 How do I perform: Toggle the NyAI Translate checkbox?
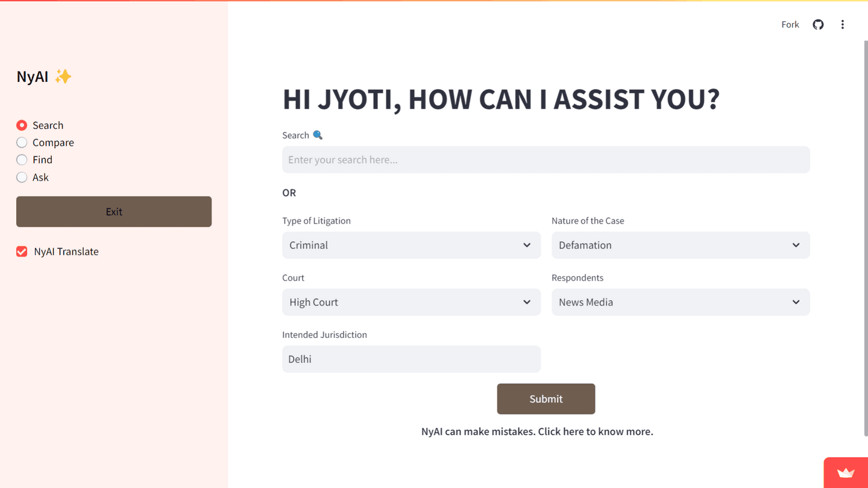[22, 252]
